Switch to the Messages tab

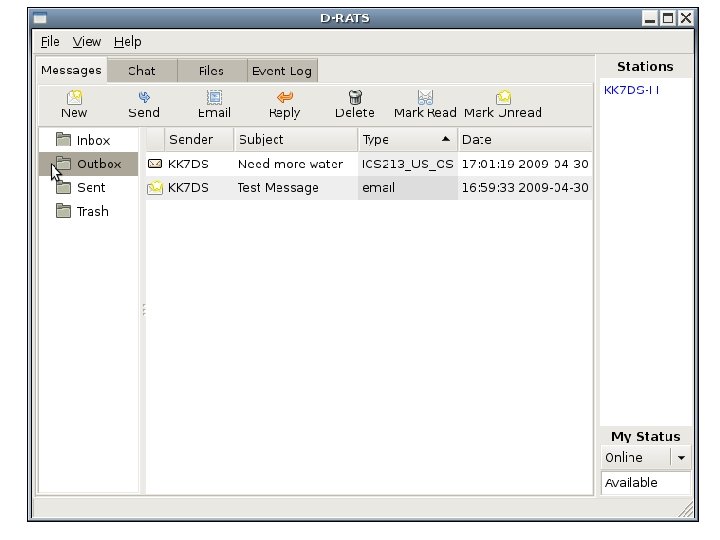(x=71, y=70)
